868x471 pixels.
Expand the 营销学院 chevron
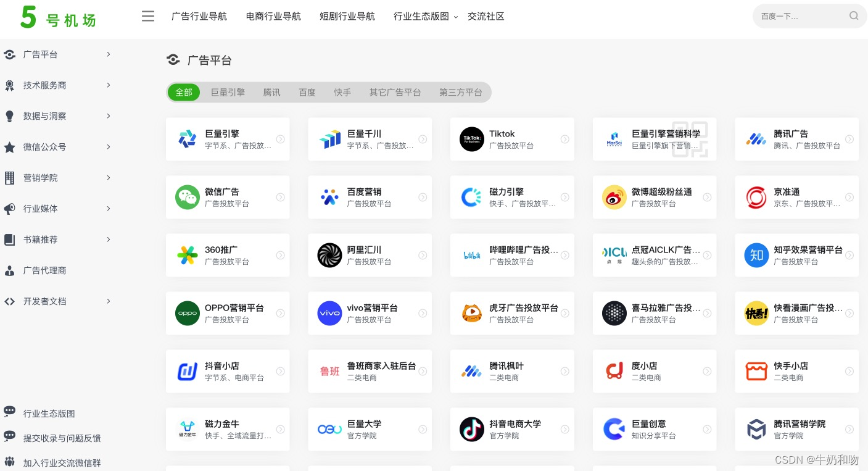(109, 178)
